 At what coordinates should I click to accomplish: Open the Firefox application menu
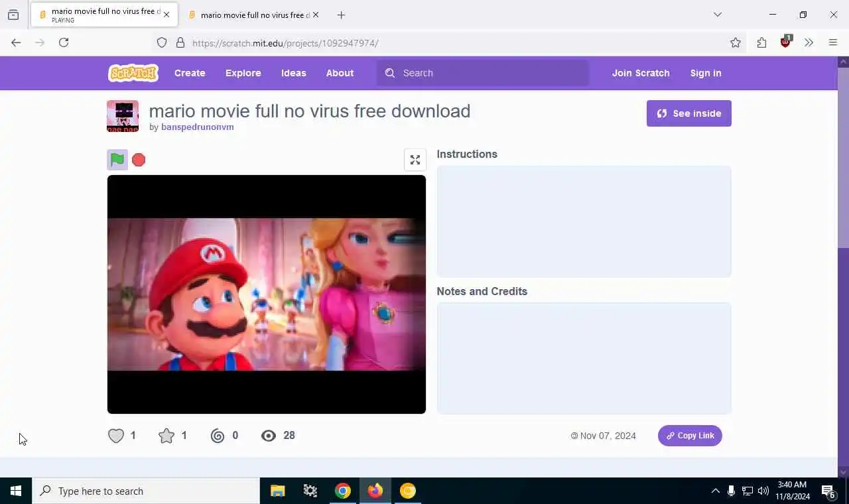pos(833,42)
